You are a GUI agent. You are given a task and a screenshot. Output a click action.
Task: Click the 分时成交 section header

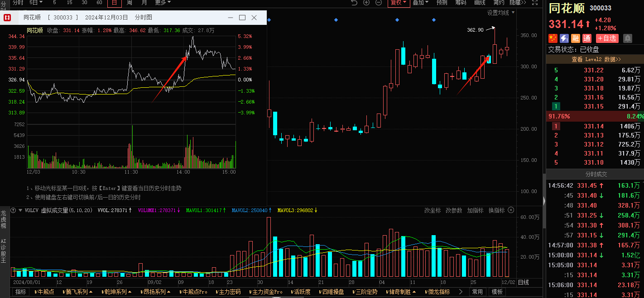(596, 174)
